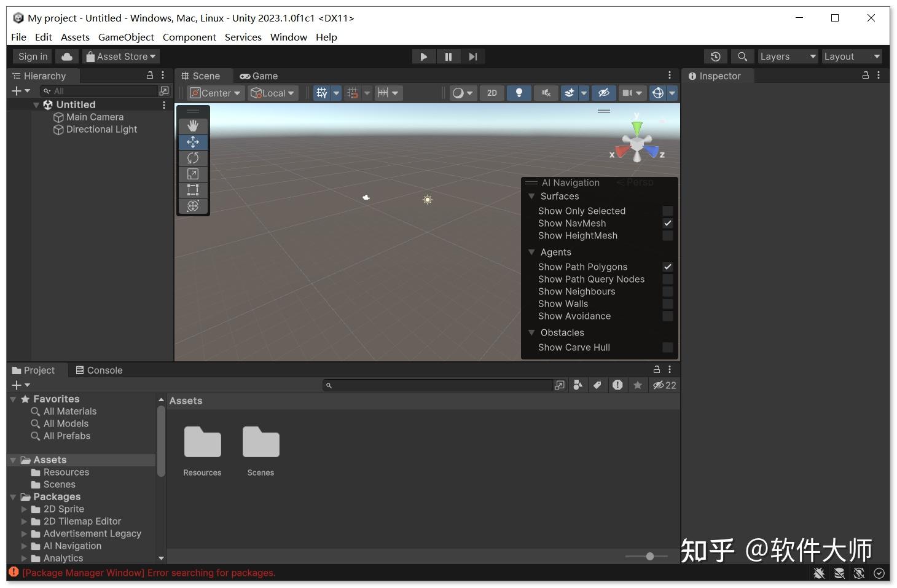Select the Hand pan tool
The width and height of the screenshot is (897, 588).
[193, 125]
